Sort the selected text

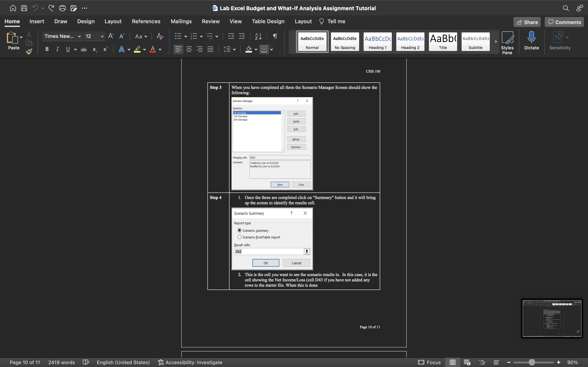click(x=258, y=36)
